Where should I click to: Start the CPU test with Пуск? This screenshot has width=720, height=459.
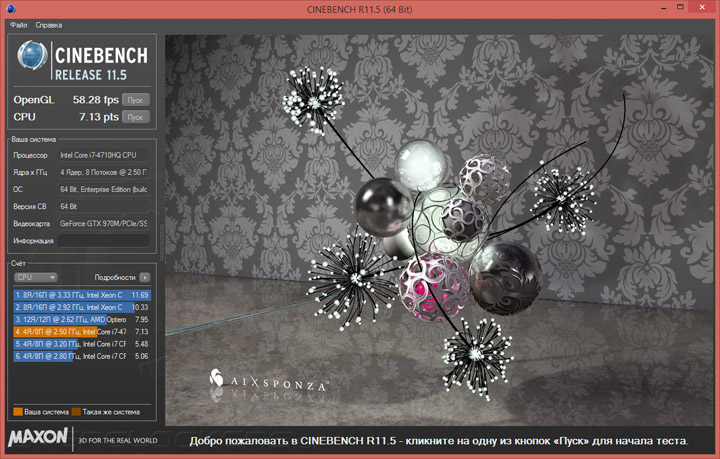pyautogui.click(x=135, y=117)
